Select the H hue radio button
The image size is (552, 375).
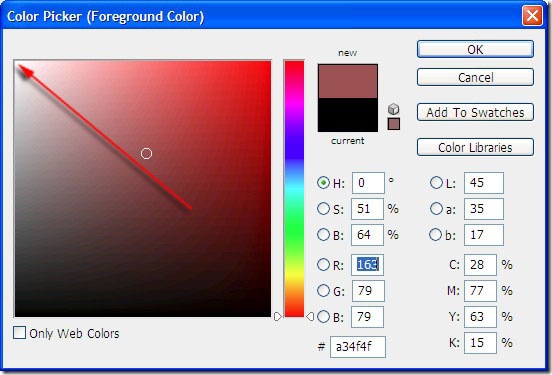[323, 183]
